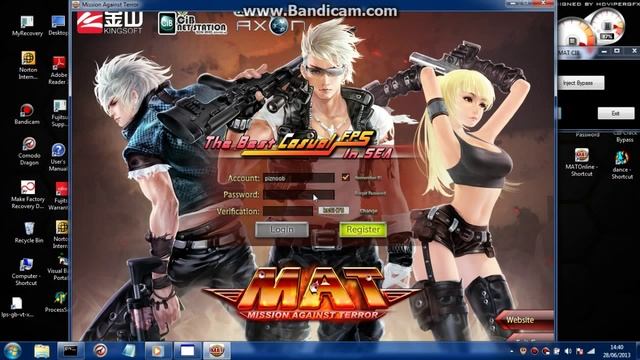Click action center flag tray icon
Viewport: 640px width, 360px height.
(580, 351)
